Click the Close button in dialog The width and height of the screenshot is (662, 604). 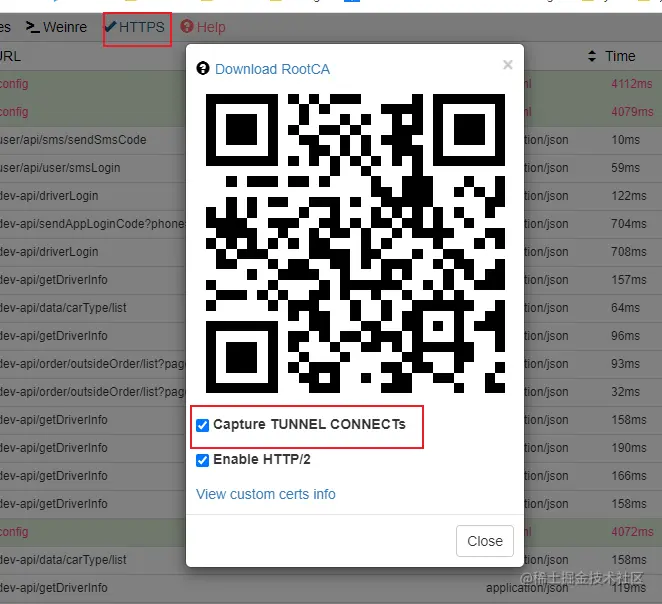(x=485, y=541)
